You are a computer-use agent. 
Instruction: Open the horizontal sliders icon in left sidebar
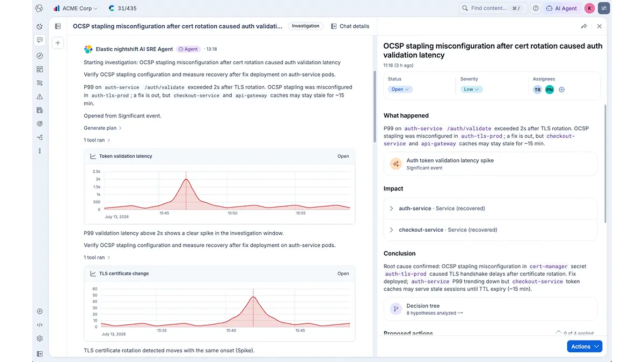click(40, 83)
